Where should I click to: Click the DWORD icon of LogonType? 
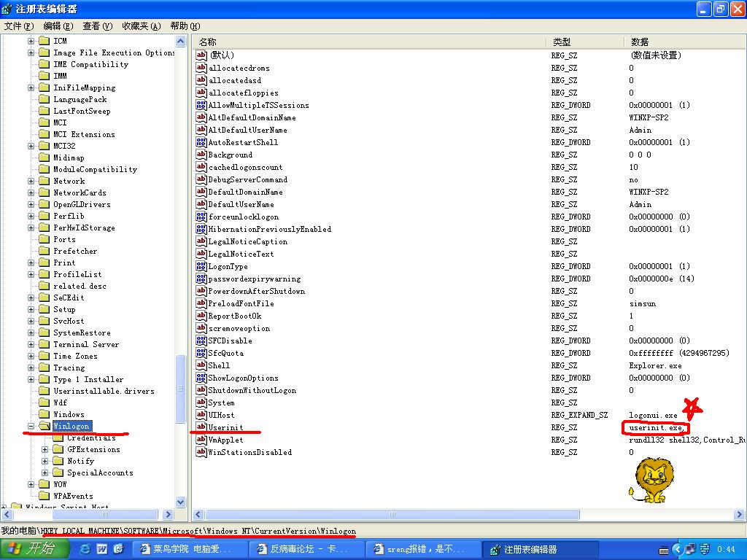click(201, 266)
